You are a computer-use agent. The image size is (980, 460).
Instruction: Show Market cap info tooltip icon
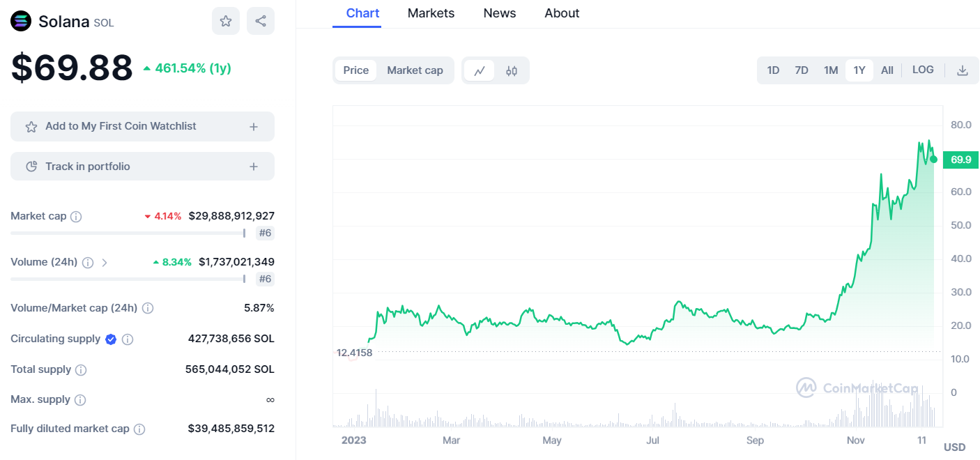pos(76,217)
